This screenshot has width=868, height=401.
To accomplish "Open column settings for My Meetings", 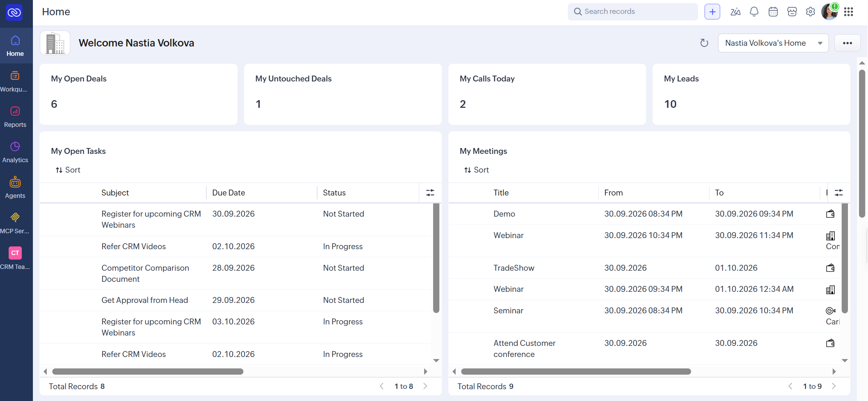I will 839,193.
